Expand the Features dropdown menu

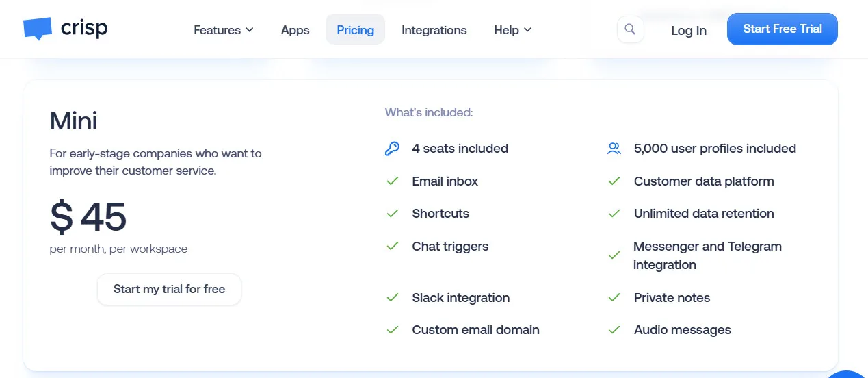[x=224, y=30]
